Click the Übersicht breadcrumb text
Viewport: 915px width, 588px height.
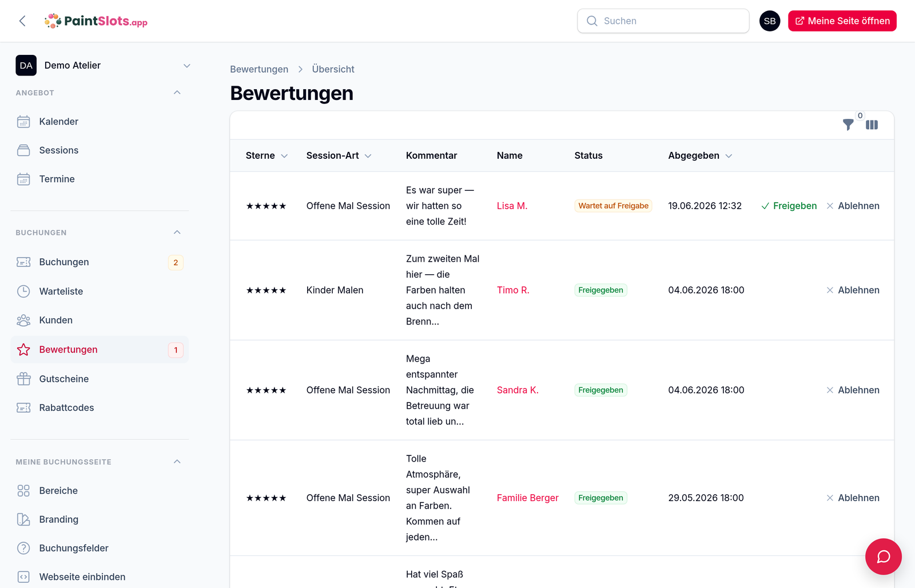(333, 69)
